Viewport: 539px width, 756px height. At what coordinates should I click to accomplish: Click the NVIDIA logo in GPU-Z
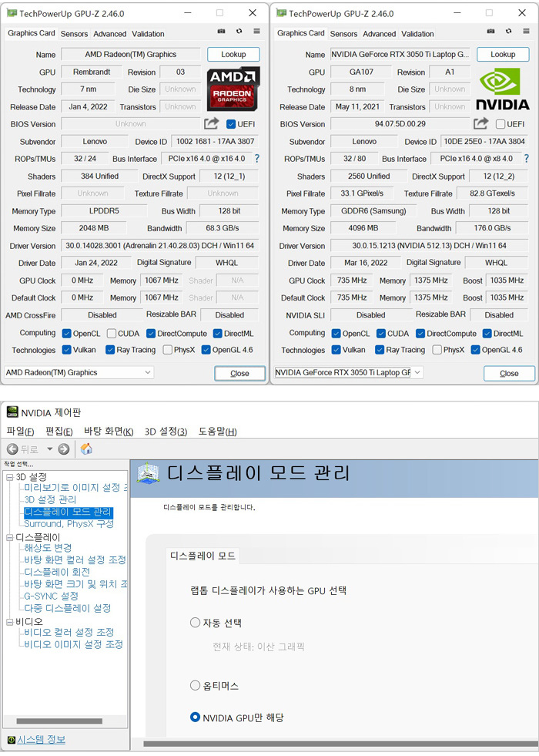(x=502, y=89)
